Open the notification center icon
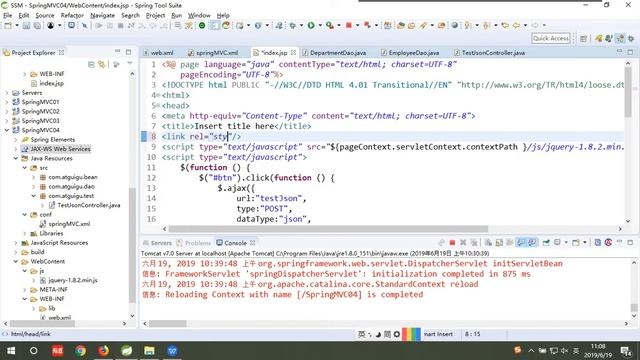The width and height of the screenshot is (640, 360). (626, 351)
